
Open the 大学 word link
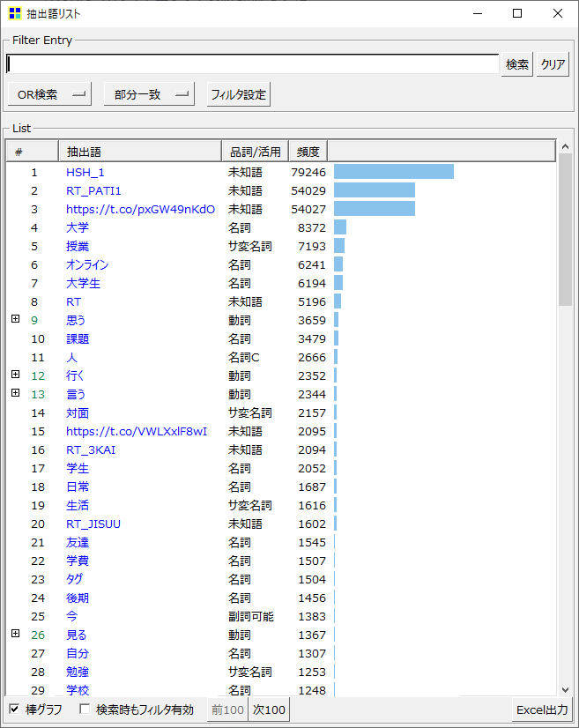tap(77, 227)
